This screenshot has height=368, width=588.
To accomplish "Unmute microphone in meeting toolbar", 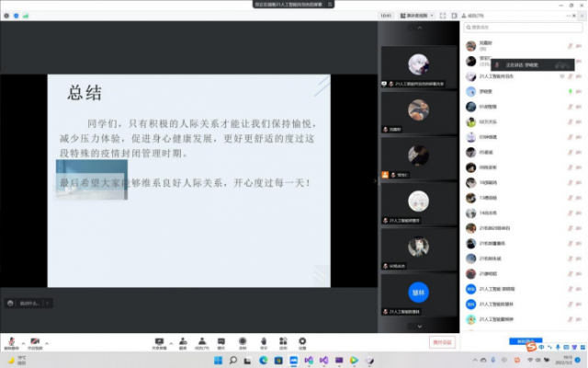I will 11,339.
